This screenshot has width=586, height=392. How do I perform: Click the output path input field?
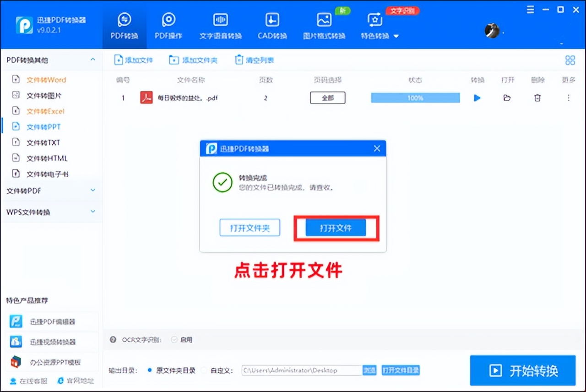302,370
